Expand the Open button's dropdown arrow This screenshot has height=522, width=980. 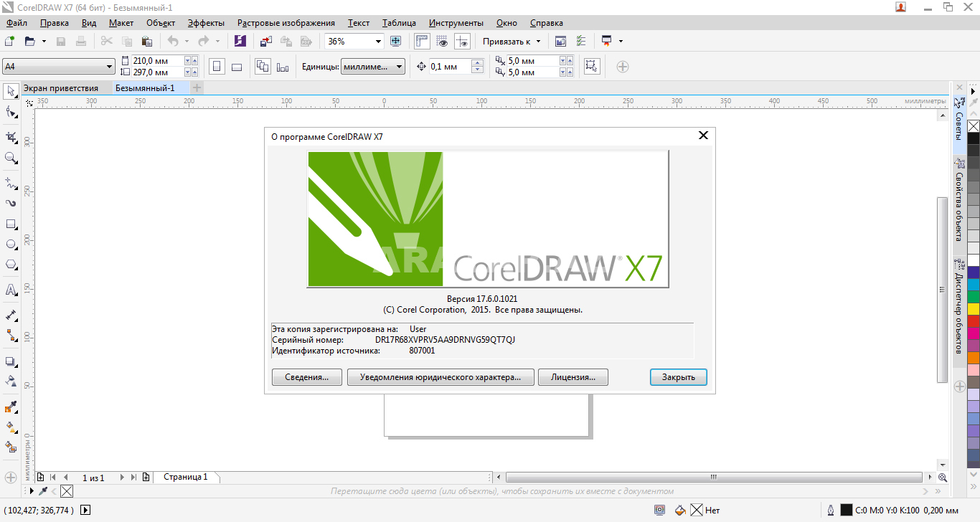coord(44,42)
